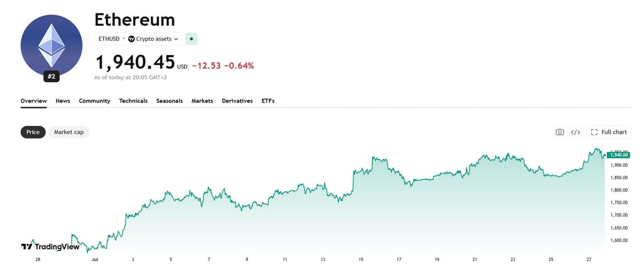Viewport: 644px width, 268px height.
Task: Open the embed code icon
Action: click(x=575, y=132)
